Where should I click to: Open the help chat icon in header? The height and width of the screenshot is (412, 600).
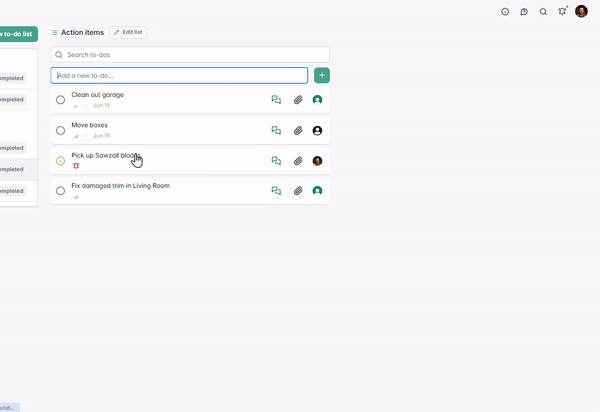524,12
